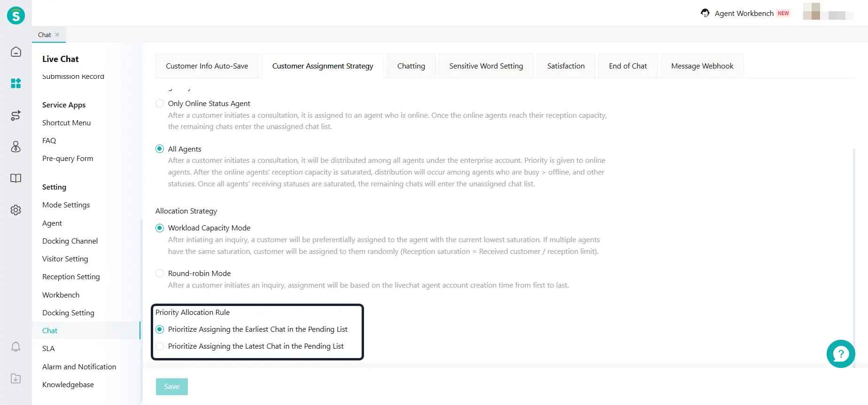Select Workload Capacity Mode radio button
Image resolution: width=868 pixels, height=405 pixels.
point(160,228)
